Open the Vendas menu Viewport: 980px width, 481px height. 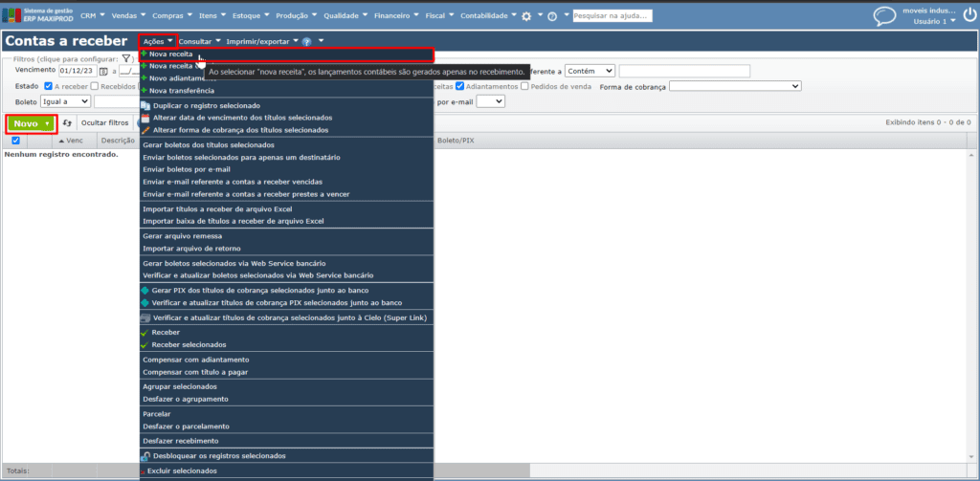point(128,15)
